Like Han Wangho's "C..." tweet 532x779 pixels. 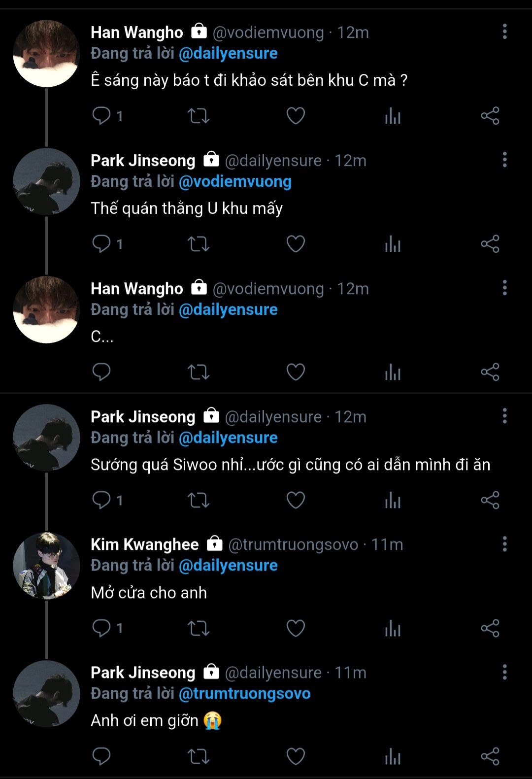[296, 372]
